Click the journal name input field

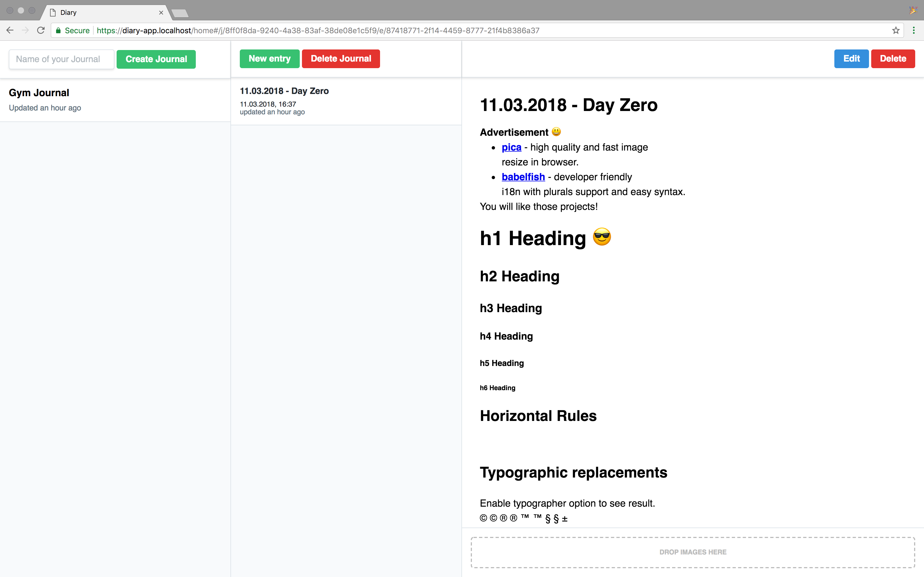[61, 59]
